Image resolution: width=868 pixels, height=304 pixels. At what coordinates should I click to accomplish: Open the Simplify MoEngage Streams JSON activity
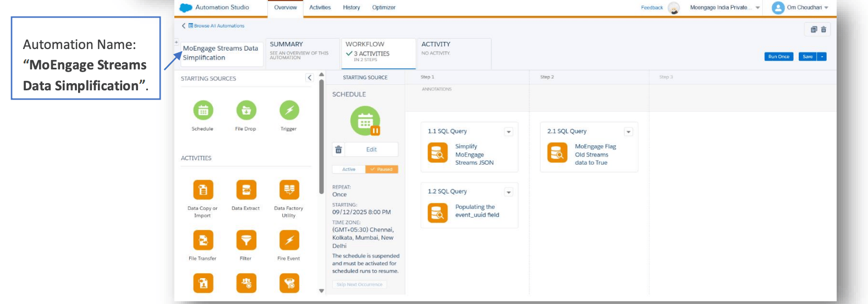coord(474,155)
